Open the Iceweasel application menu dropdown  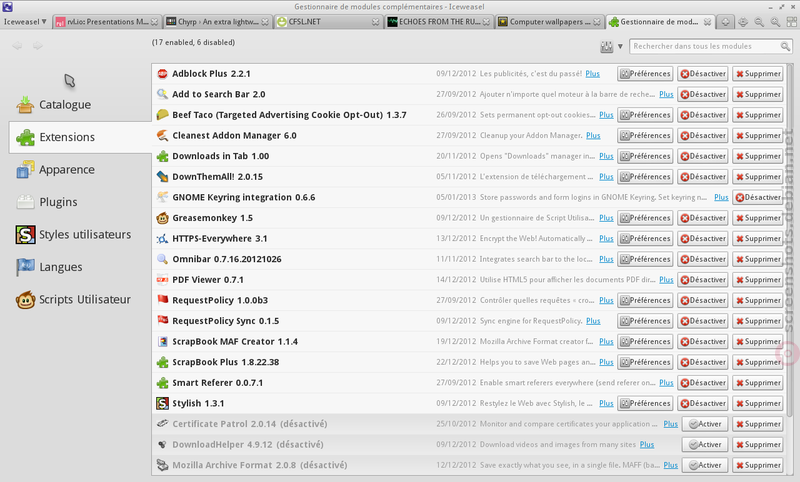coord(25,21)
